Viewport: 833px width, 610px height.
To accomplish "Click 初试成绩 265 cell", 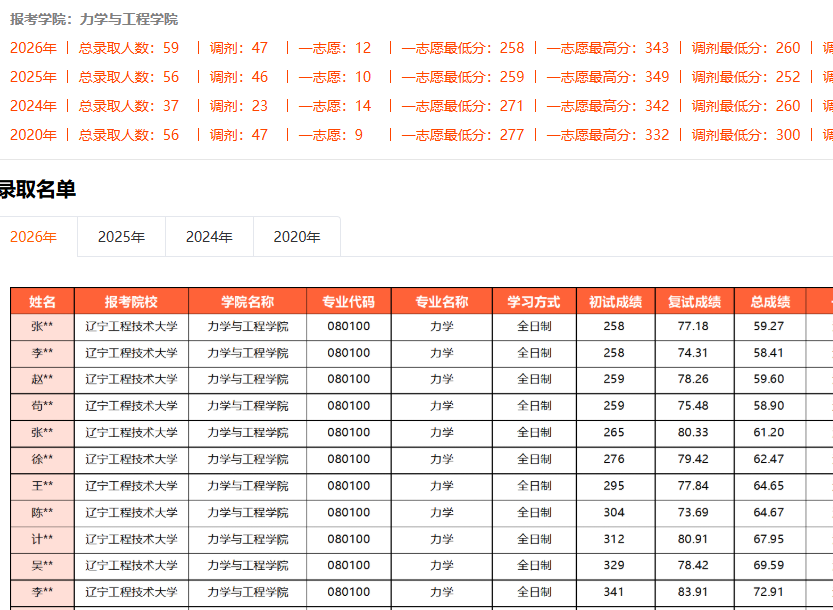I will (614, 433).
